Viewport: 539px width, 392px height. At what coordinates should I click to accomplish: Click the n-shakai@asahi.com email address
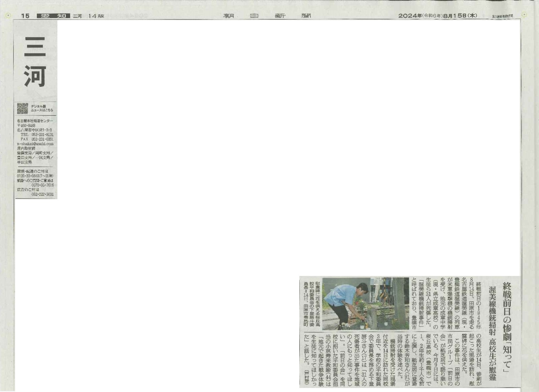35,144
